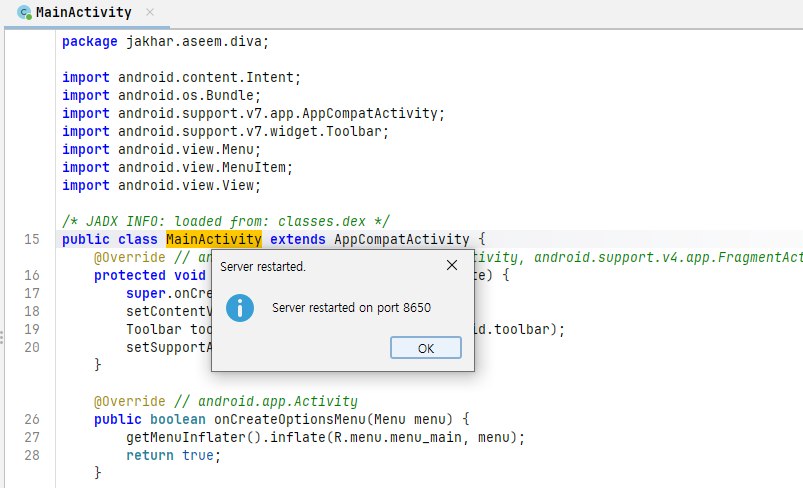Click 'import android.content.Intent;' line

tap(181, 77)
